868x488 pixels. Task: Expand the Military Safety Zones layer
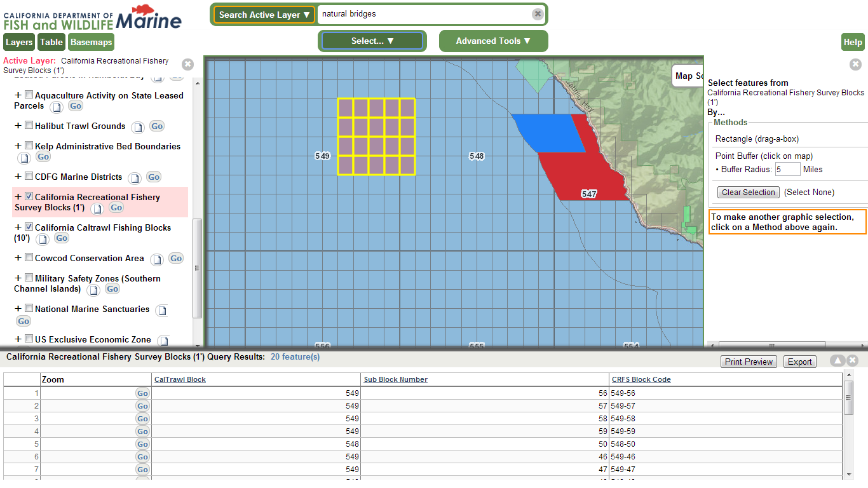tap(18, 278)
